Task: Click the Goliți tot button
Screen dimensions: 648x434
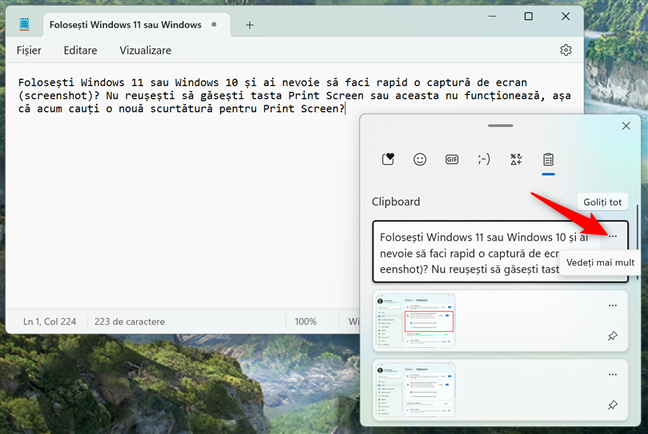Action: pos(602,202)
